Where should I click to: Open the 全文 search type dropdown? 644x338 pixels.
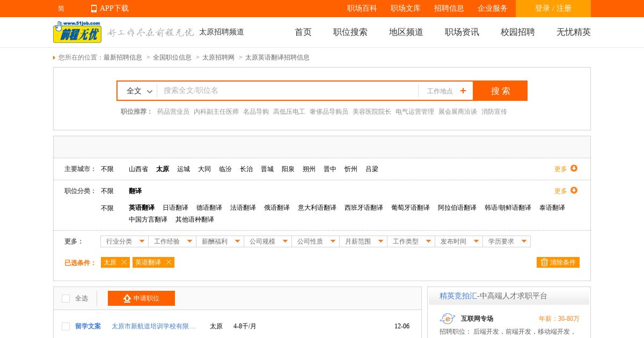[x=140, y=91]
